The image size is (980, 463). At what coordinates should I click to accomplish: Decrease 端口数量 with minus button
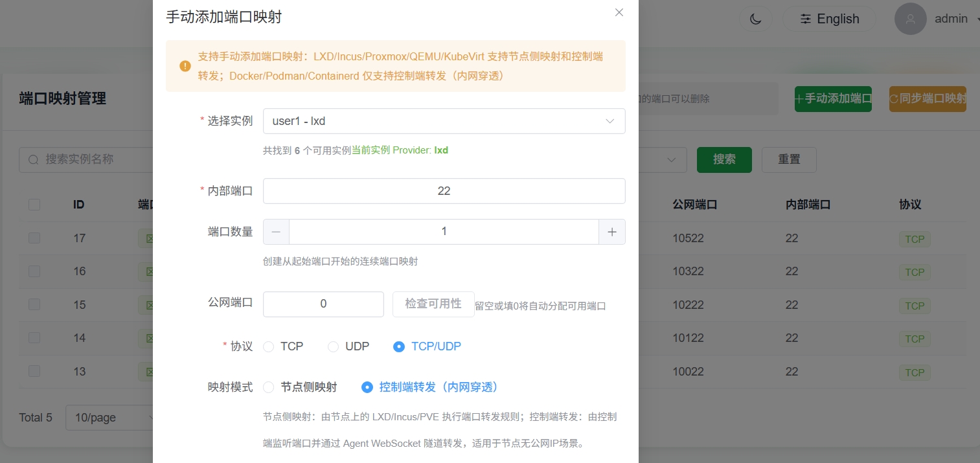(276, 232)
